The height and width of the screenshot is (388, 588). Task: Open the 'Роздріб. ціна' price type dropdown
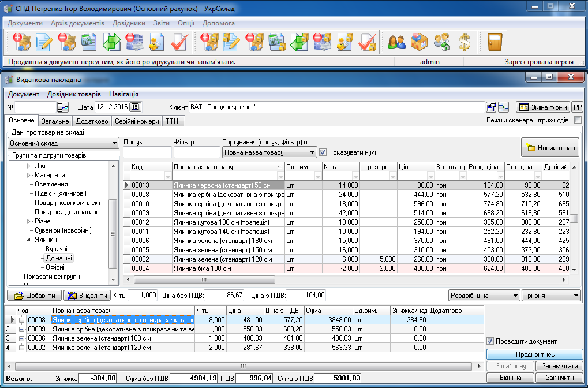(x=484, y=296)
